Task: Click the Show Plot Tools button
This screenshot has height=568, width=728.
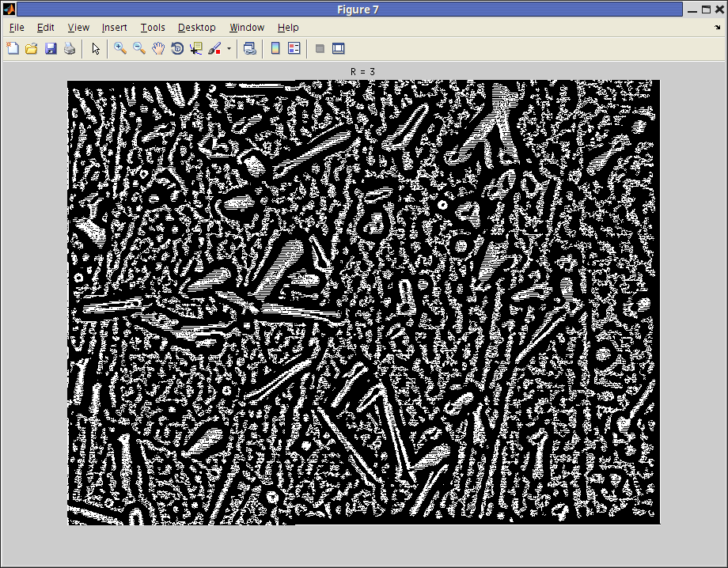Action: (x=339, y=48)
